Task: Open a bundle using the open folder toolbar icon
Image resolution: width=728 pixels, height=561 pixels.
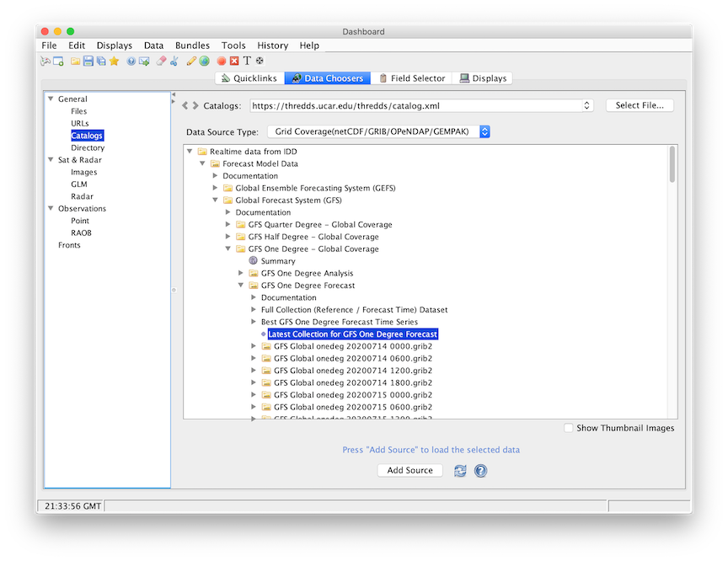Action: pos(77,61)
